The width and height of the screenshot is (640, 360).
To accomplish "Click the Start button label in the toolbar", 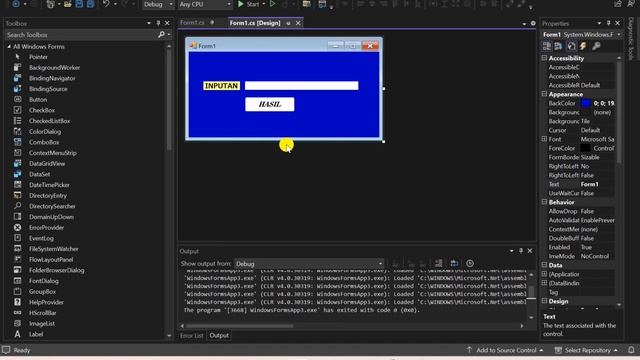I will point(253,4).
